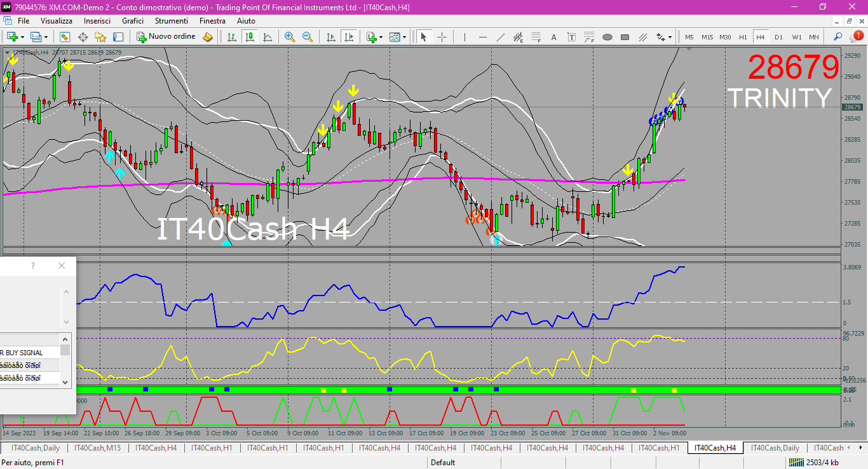The width and height of the screenshot is (868, 469).
Task: Open the Finestra menu
Action: click(212, 21)
